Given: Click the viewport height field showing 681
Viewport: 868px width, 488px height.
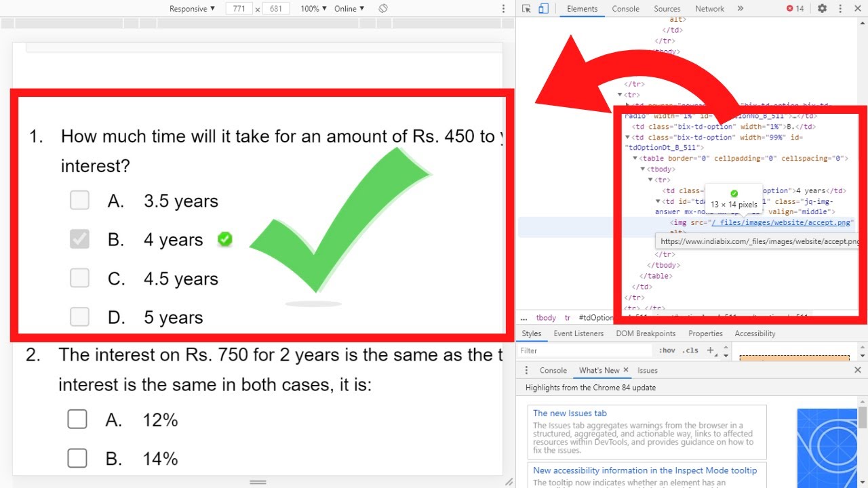Looking at the screenshot, I should (276, 9).
